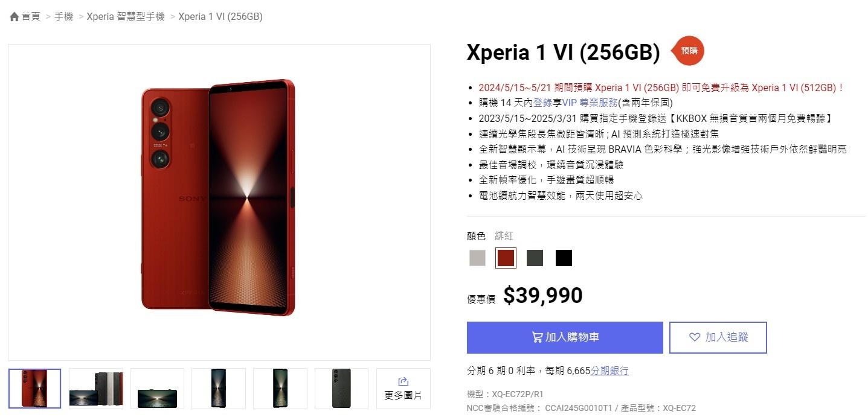The image size is (868, 417).
Task: Click the home icon in breadcrumb
Action: [14, 17]
